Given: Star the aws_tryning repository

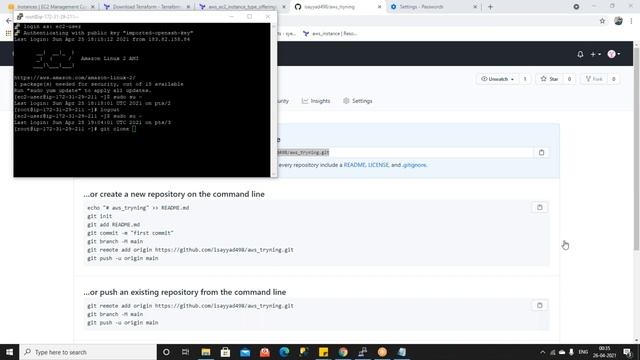Looking at the screenshot, I should coord(549,79).
